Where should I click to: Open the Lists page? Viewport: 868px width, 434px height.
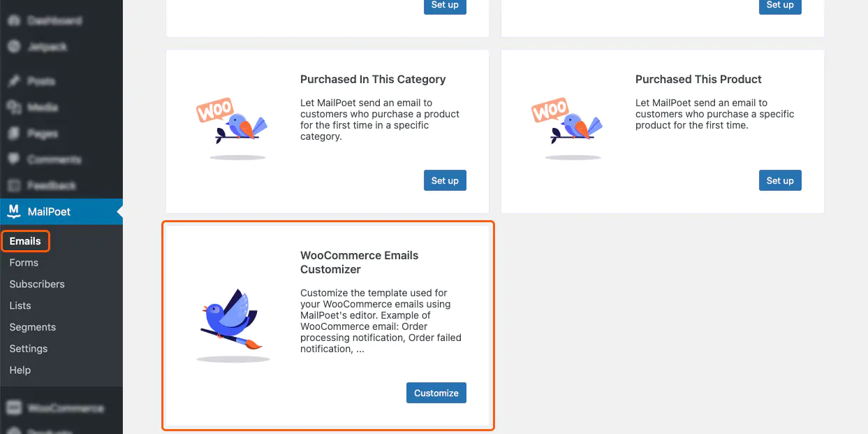pos(20,305)
